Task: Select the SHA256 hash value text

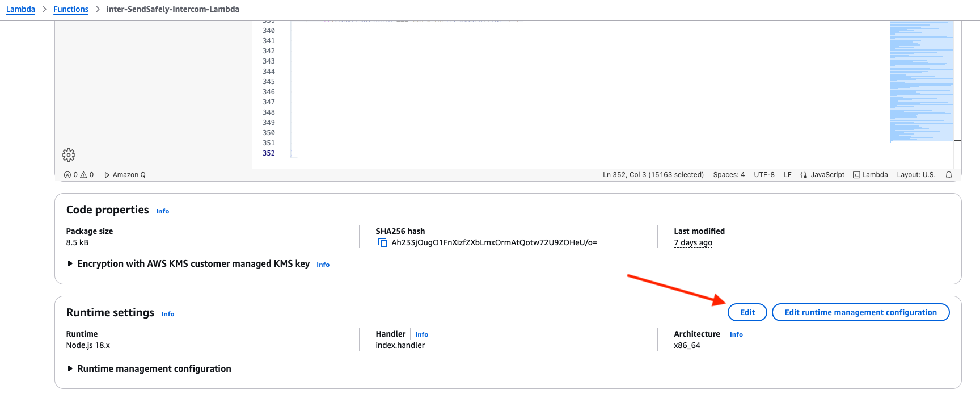Action: [494, 242]
